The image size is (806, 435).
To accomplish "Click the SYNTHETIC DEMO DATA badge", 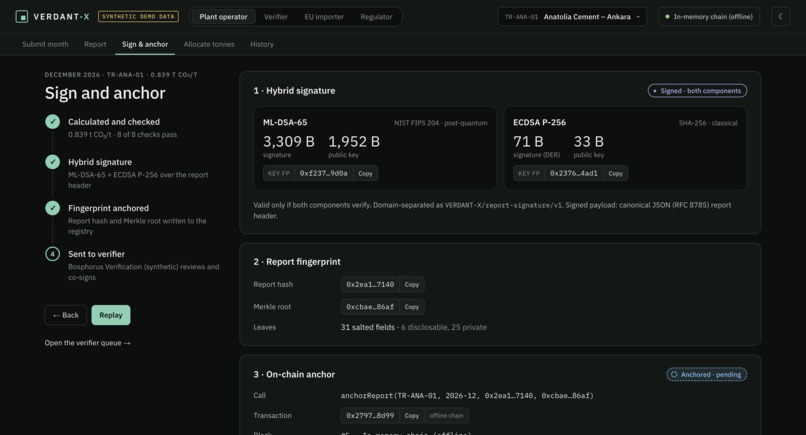I will (x=138, y=16).
